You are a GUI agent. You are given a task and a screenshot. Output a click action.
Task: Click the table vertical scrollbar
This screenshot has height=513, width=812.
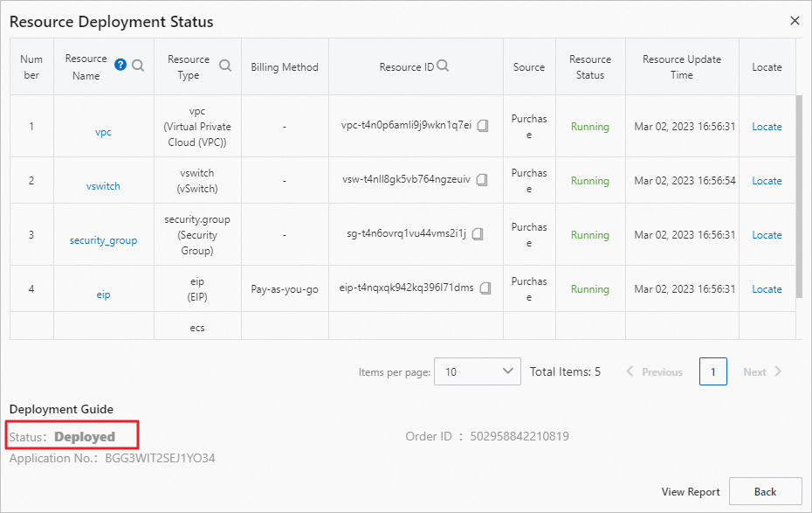tap(798, 197)
